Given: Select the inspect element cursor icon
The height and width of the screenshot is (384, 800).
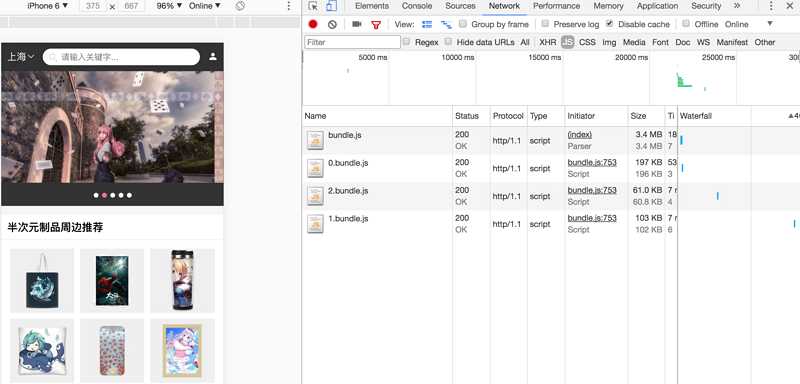Looking at the screenshot, I should [x=313, y=6].
